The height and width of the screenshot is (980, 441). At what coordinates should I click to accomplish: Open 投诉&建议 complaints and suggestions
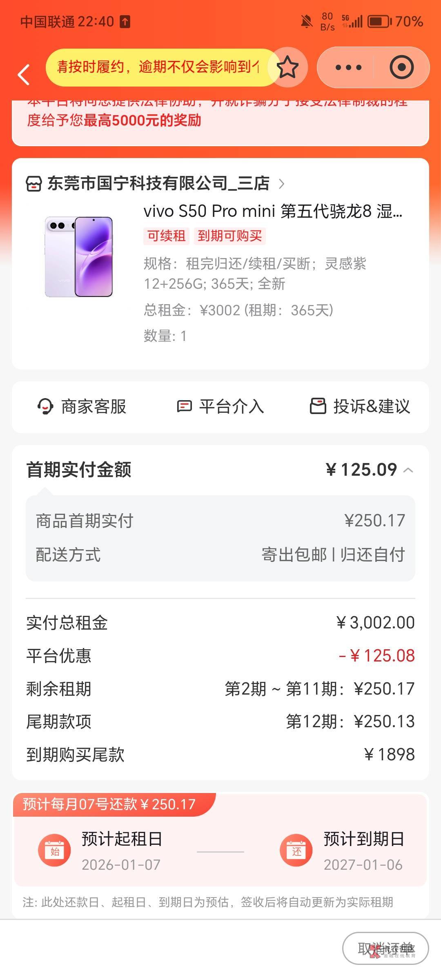pos(371,407)
